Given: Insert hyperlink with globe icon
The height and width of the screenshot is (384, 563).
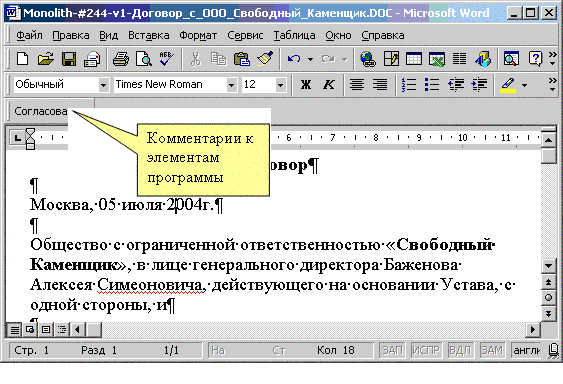Looking at the screenshot, I should (368, 59).
